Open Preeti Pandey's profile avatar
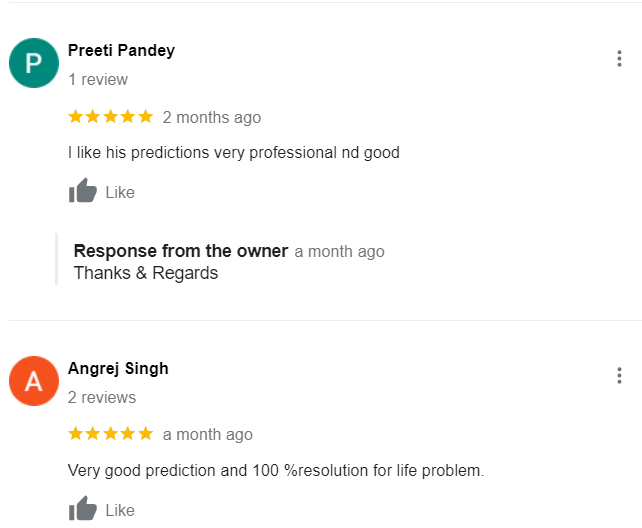The width and height of the screenshot is (642, 528). (x=34, y=63)
